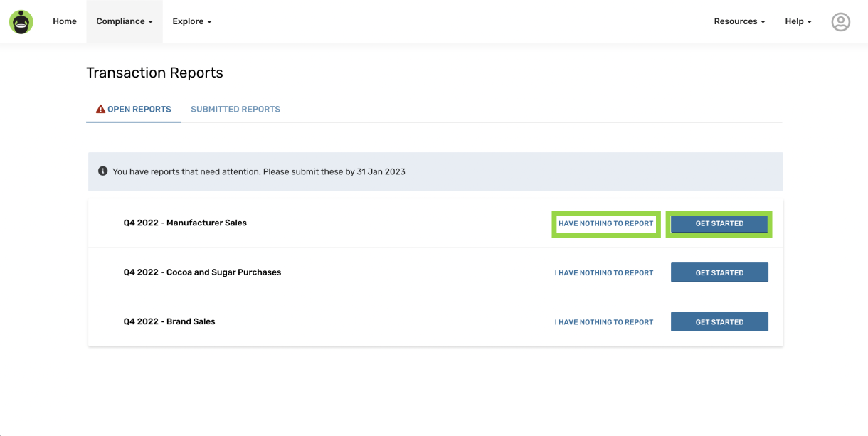Get started on Cocoa and Sugar Purchases report

tap(719, 272)
